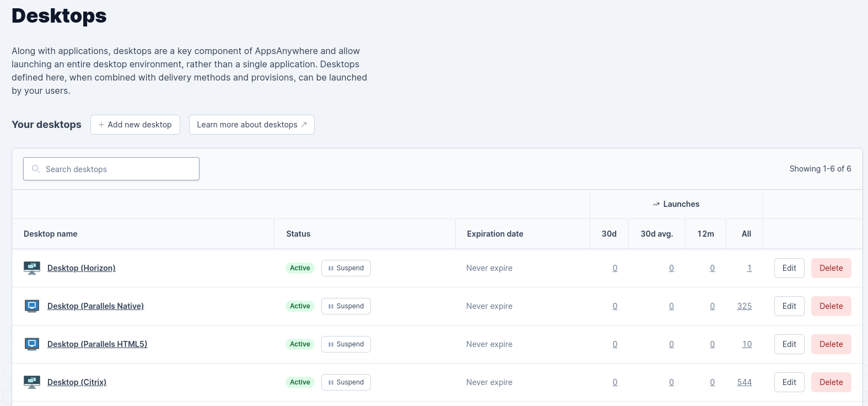
Task: Suspend the Desktop (Citrix) entry
Action: [x=346, y=382]
